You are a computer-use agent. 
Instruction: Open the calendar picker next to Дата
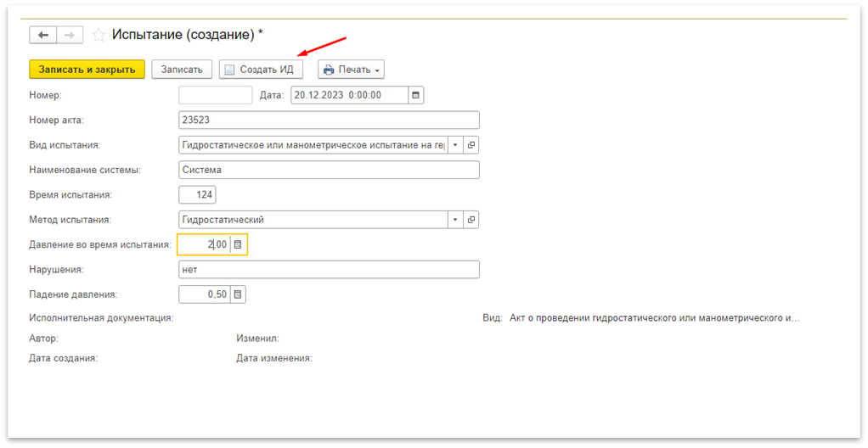[416, 95]
